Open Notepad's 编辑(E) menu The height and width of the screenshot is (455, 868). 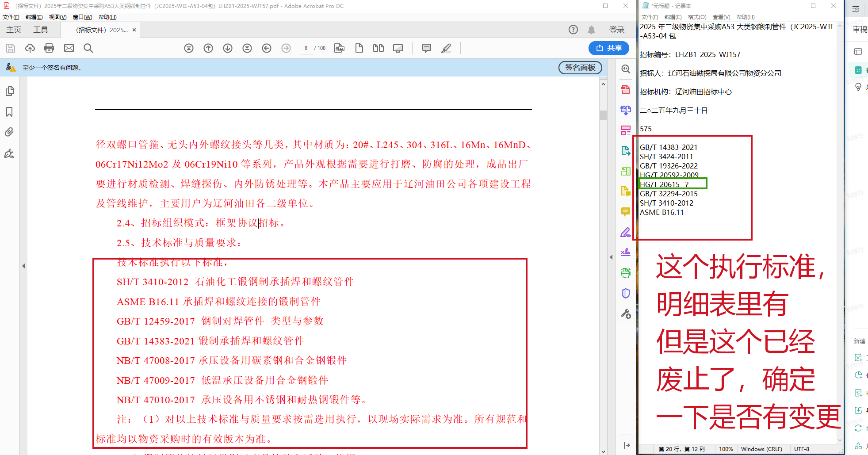673,17
